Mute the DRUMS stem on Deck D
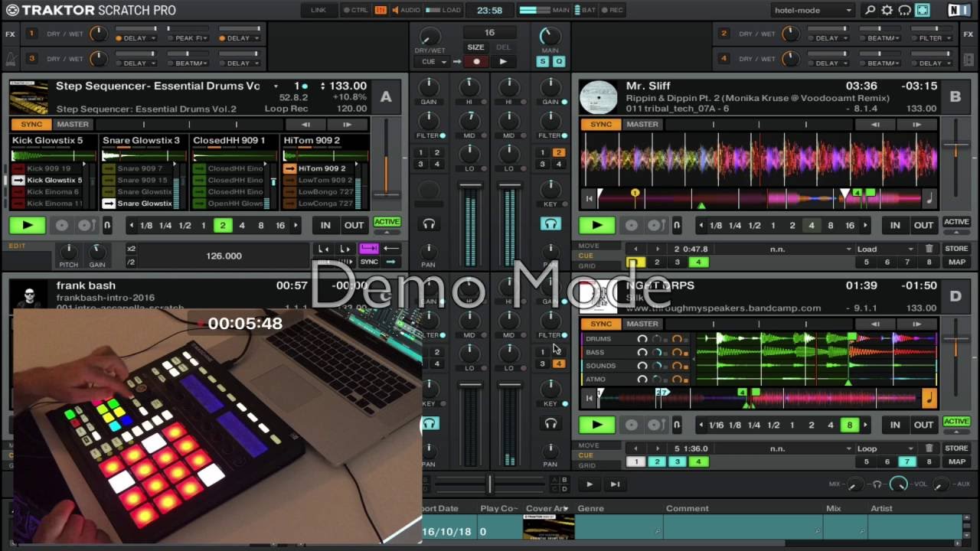This screenshot has height=551, width=980. click(642, 339)
